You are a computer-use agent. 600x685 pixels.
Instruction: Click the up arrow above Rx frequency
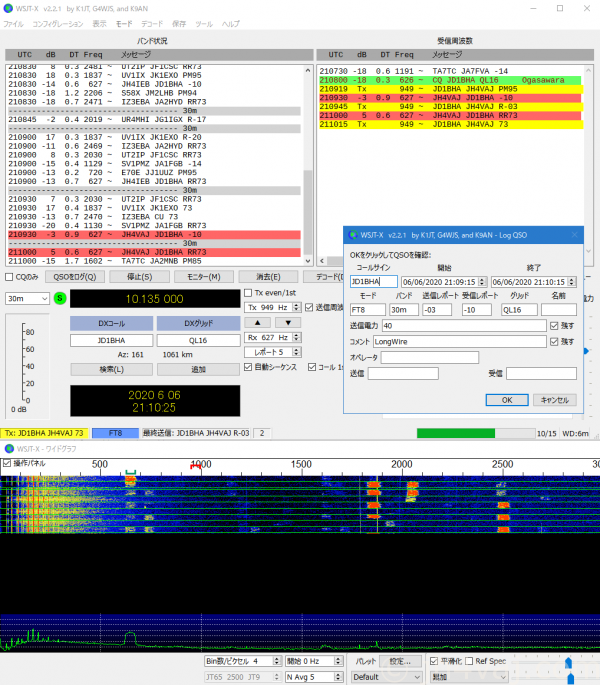pos(257,322)
